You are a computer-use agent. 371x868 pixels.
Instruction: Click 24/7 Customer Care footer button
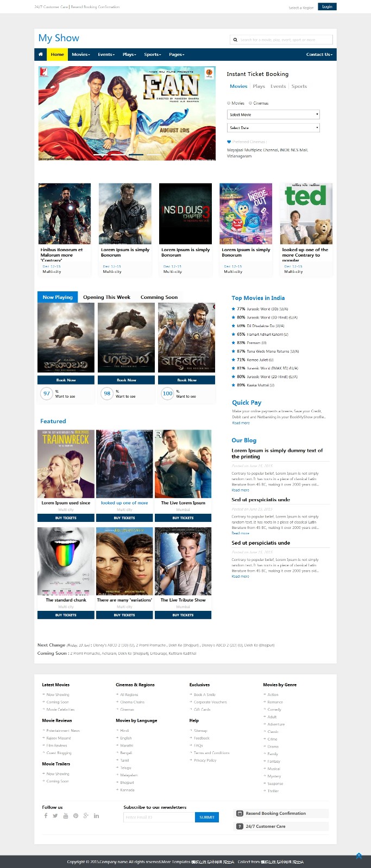tap(281, 826)
